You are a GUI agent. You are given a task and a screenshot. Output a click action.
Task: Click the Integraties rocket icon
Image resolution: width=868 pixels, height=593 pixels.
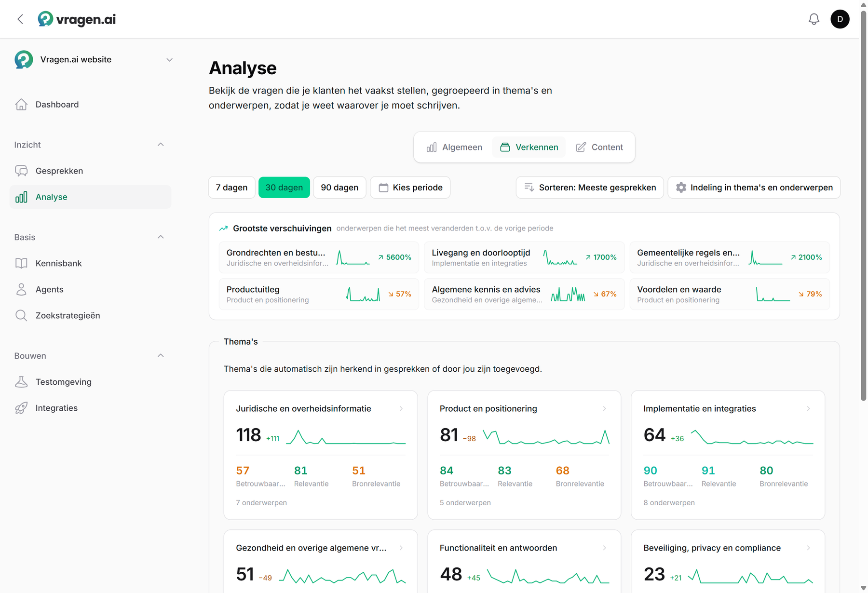pos(21,408)
